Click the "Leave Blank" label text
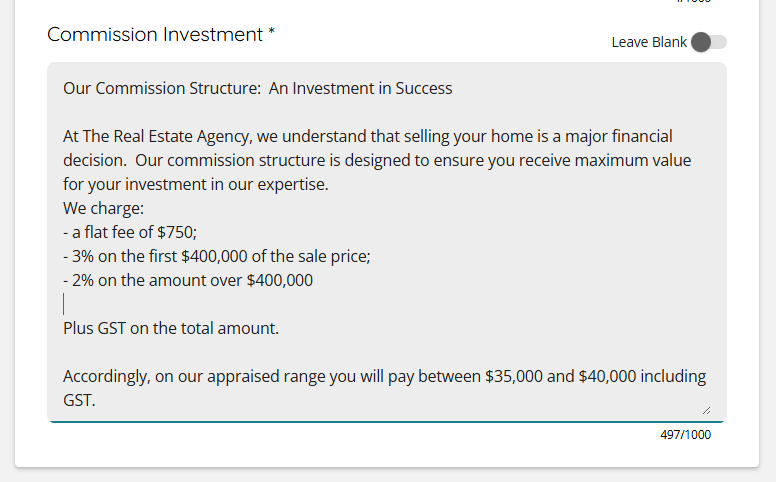Screen dimensions: 776x482 [649, 42]
